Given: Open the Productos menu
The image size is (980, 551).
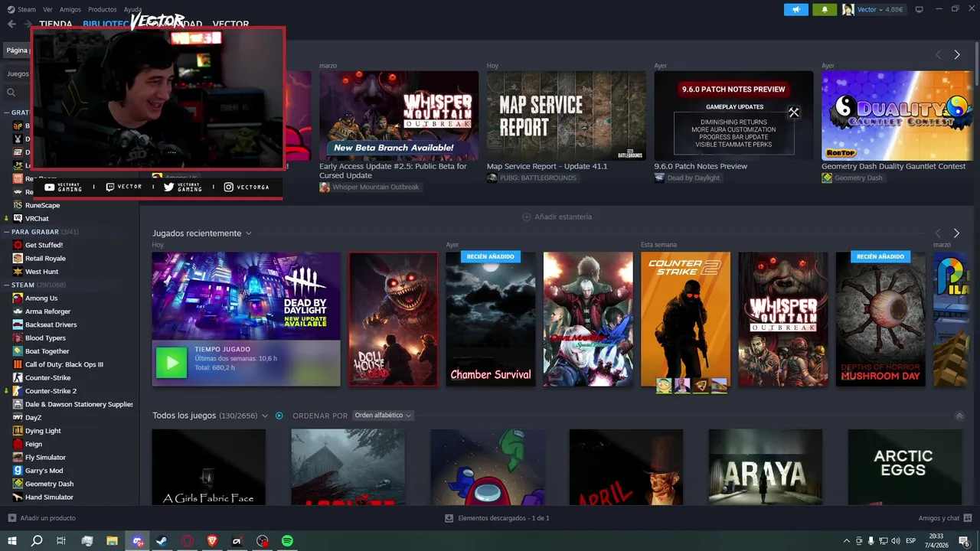Looking at the screenshot, I should [103, 9].
